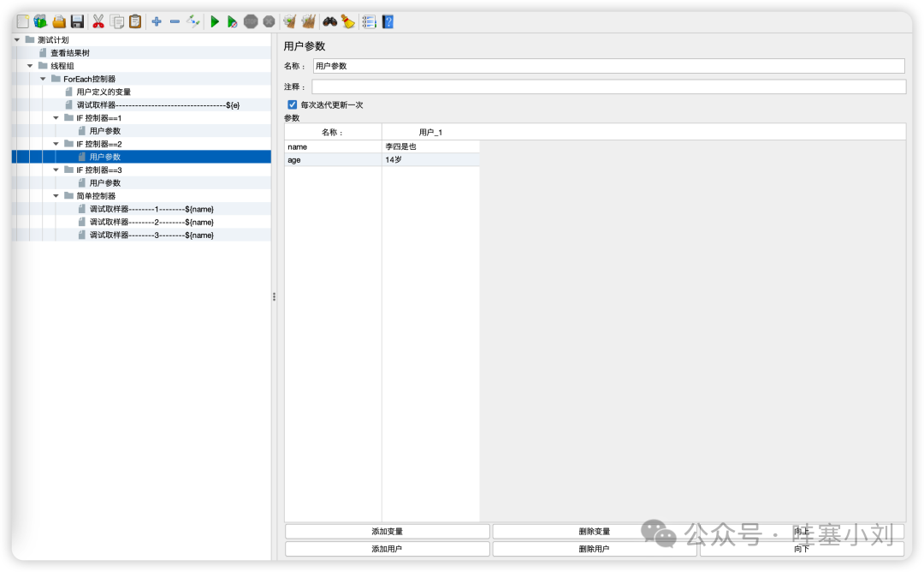This screenshot has height=572, width=924.
Task: Collapse the 测试计划 tree node
Action: point(17,39)
